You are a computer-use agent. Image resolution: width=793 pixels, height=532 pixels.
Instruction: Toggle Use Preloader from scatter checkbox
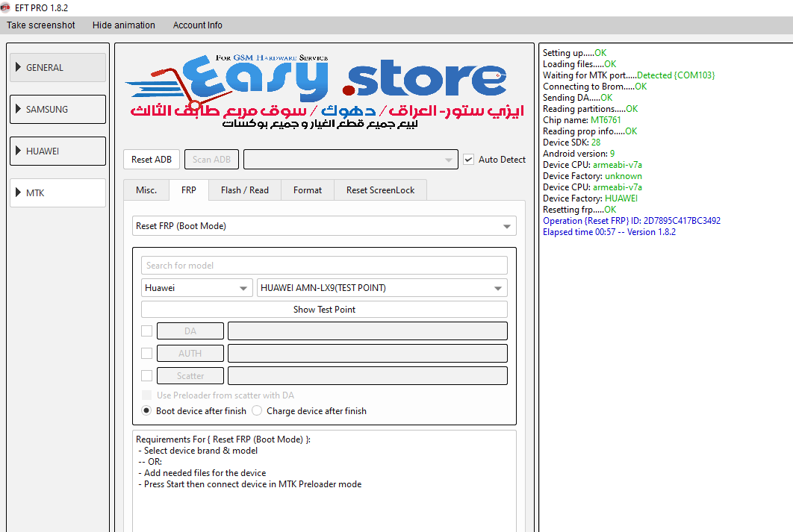click(146, 395)
